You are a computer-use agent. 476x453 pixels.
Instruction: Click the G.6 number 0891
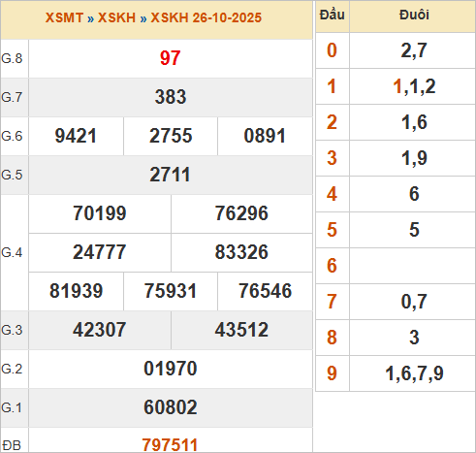265,136
